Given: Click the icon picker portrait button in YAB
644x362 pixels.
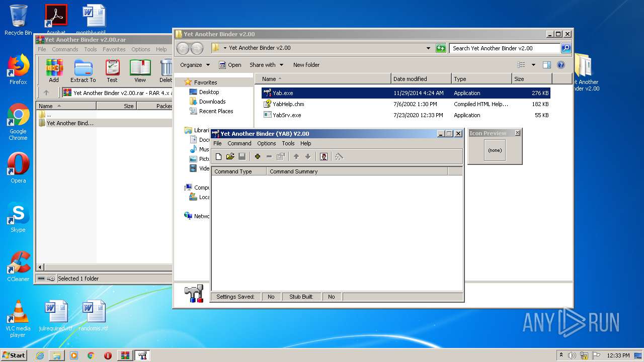Looking at the screenshot, I should pyautogui.click(x=324, y=156).
